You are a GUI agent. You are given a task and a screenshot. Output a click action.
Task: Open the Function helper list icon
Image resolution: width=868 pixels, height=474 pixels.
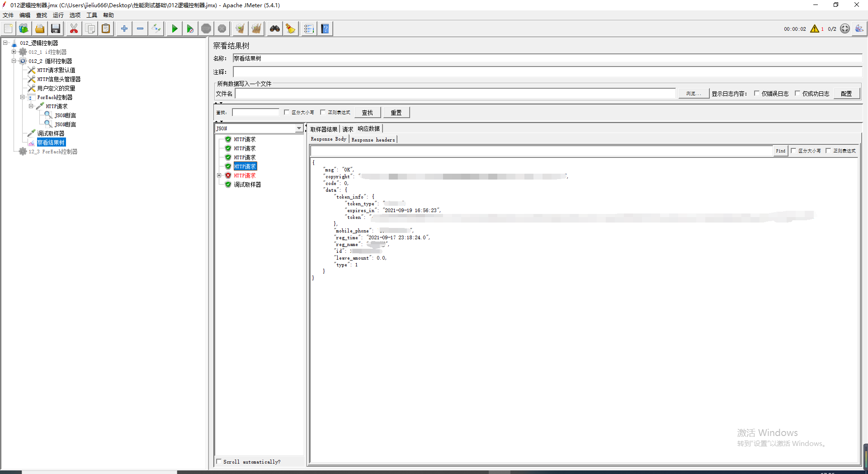tap(309, 28)
